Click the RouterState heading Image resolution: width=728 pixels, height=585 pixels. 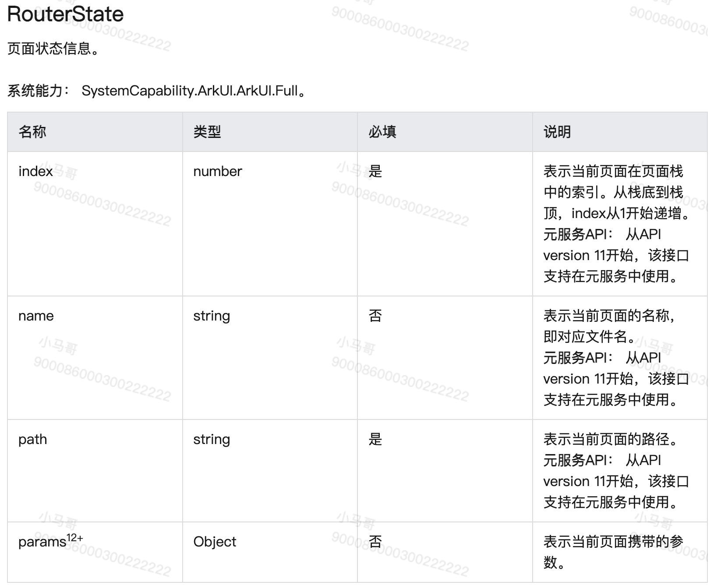point(66,14)
